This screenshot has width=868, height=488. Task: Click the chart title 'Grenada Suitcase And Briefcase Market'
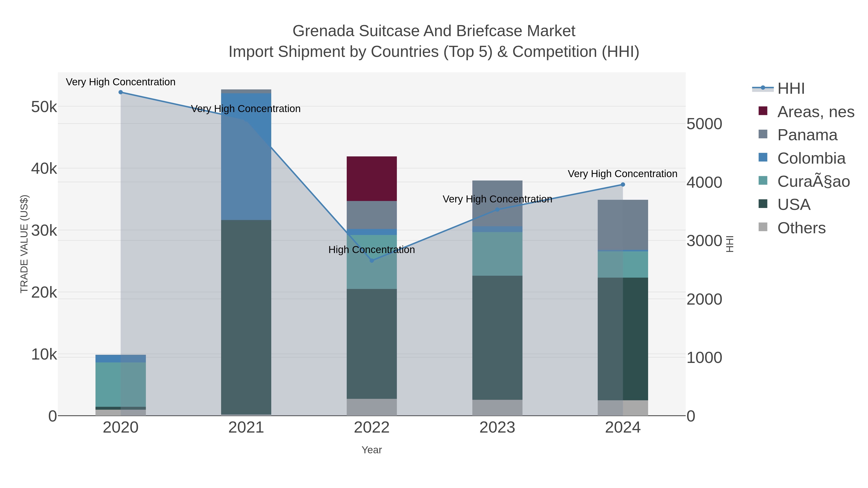click(434, 31)
